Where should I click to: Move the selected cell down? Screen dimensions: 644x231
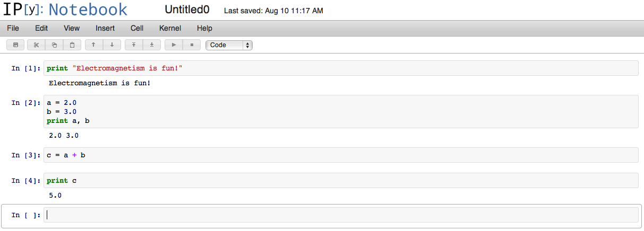pyautogui.click(x=111, y=45)
